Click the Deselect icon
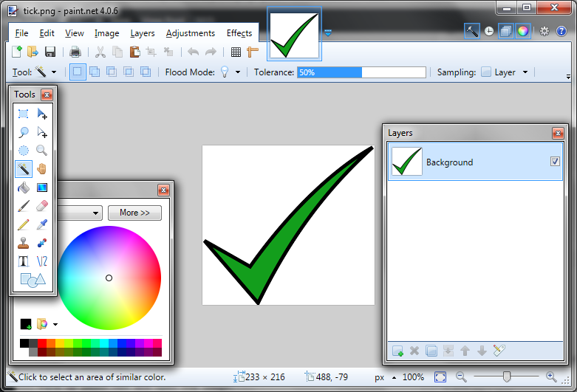The width and height of the screenshot is (577, 392). tap(168, 52)
